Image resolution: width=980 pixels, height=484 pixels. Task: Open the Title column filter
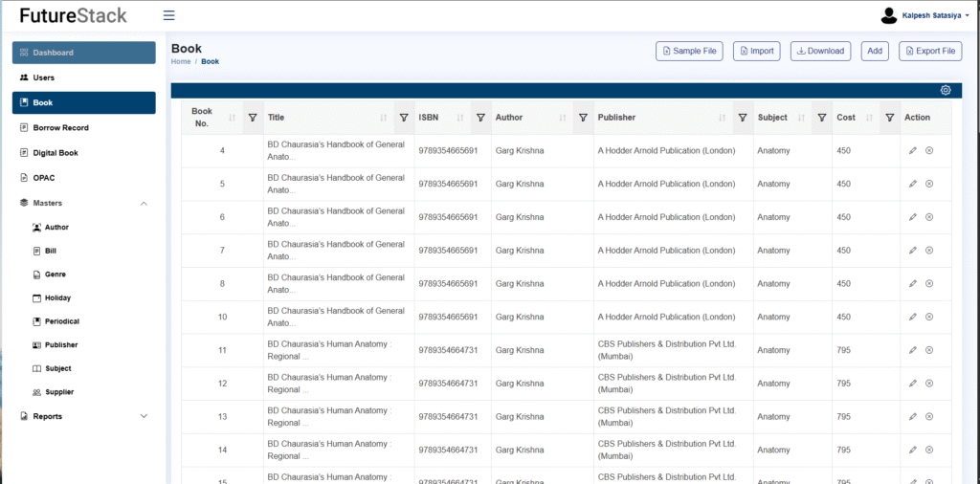[x=404, y=118]
